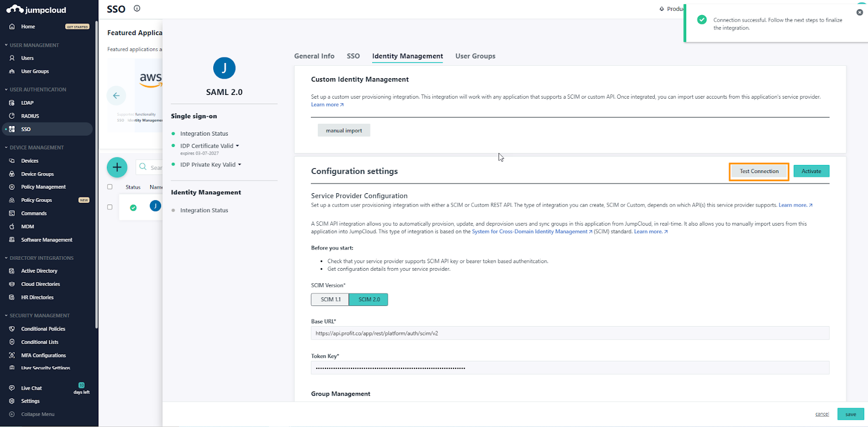868x427 pixels.
Task: Open the Devices sidebar icon
Action: pyautogui.click(x=12, y=161)
